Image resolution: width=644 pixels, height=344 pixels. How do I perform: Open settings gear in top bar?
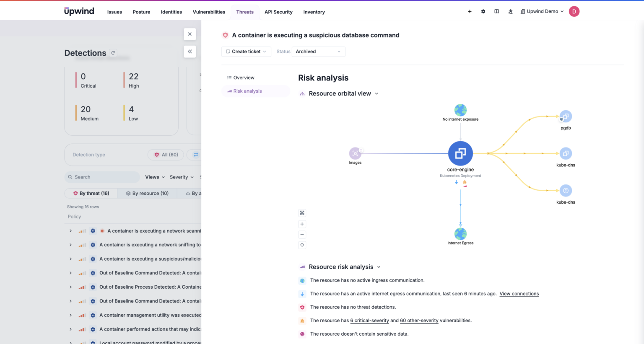coord(483,12)
